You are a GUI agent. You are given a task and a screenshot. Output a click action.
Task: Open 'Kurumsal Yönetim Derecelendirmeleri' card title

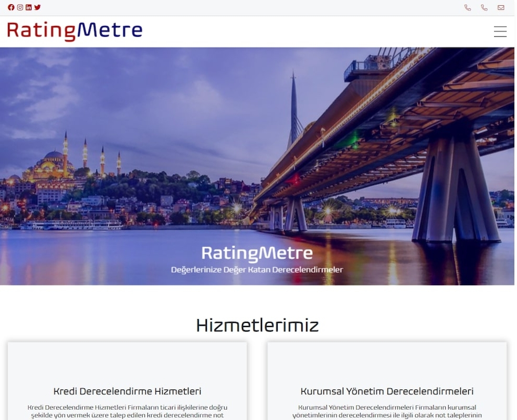[x=387, y=391]
